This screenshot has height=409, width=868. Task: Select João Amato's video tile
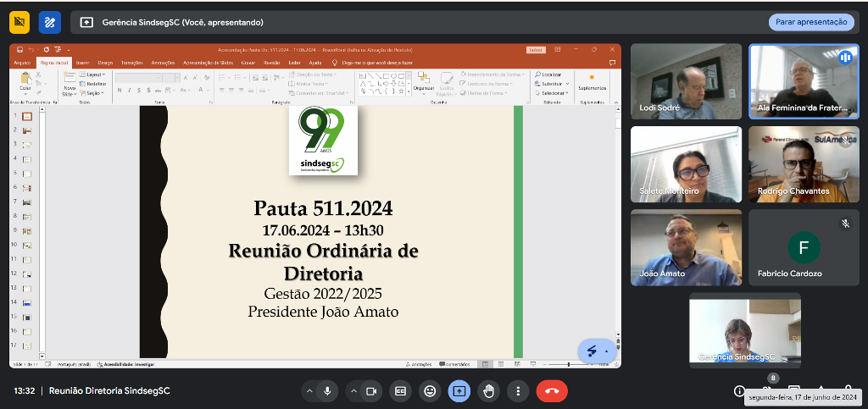coord(686,247)
